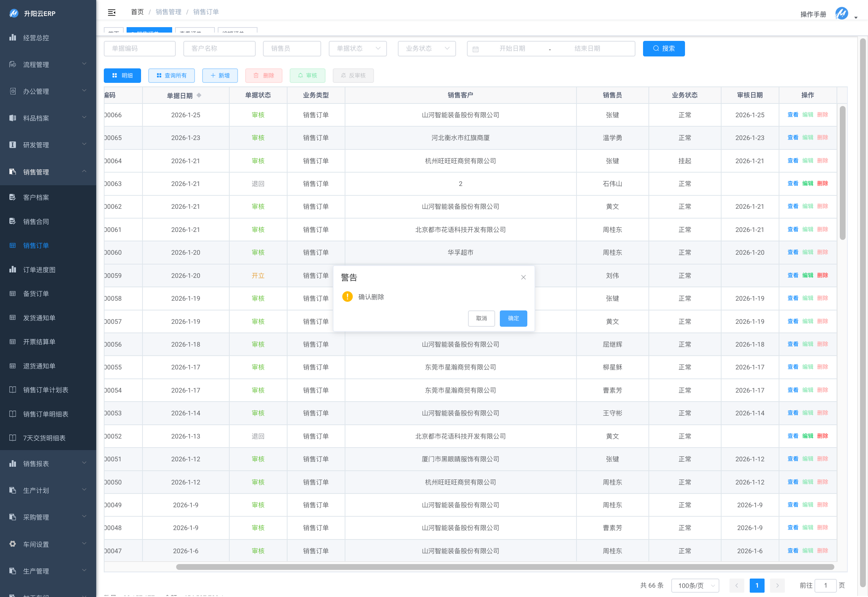This screenshot has width=868, height=597.
Task: Click the user avatar icon top right
Action: coord(841,13)
